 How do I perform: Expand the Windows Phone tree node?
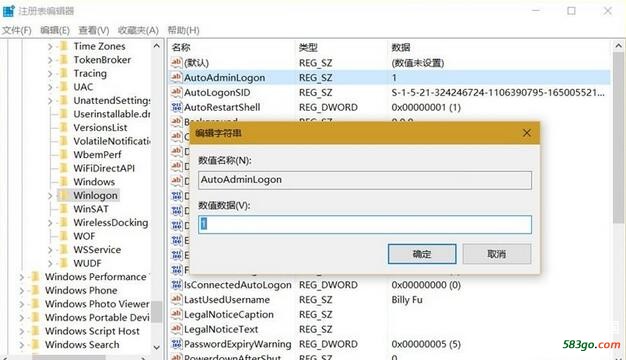coord(22,291)
